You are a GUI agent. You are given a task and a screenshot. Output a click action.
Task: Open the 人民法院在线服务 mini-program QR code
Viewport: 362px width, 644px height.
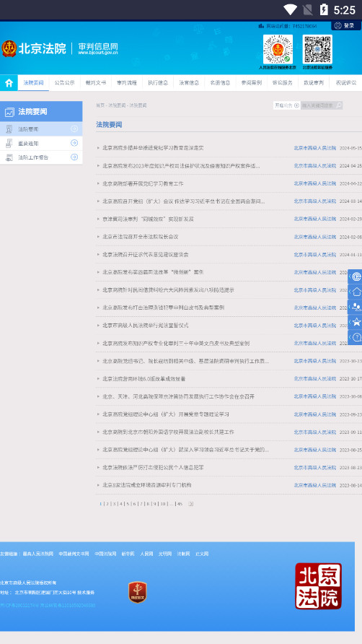point(278,49)
